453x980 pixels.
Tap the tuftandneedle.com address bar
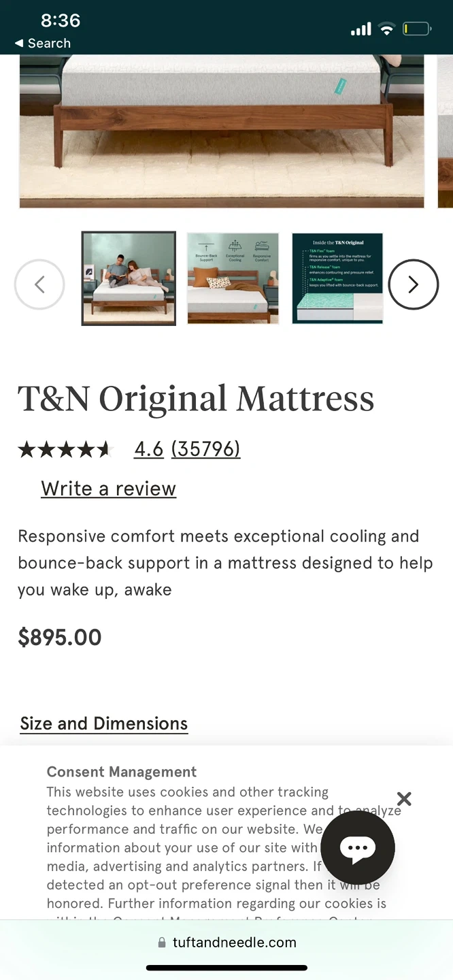click(x=227, y=943)
